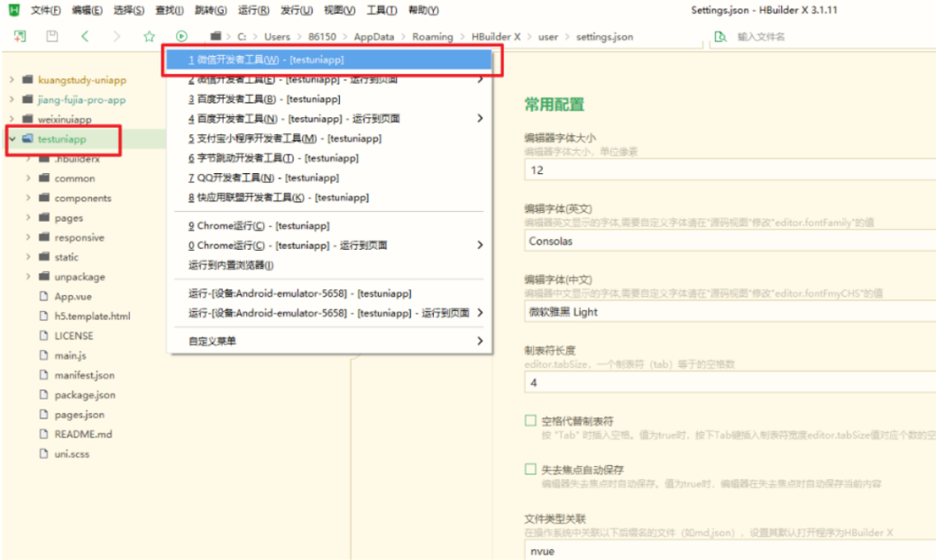Collapse the testuniapp project
Screen dimensions: 936x560
tap(12, 139)
